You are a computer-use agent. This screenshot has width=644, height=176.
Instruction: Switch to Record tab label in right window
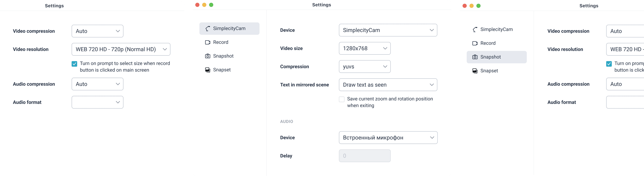[488, 43]
